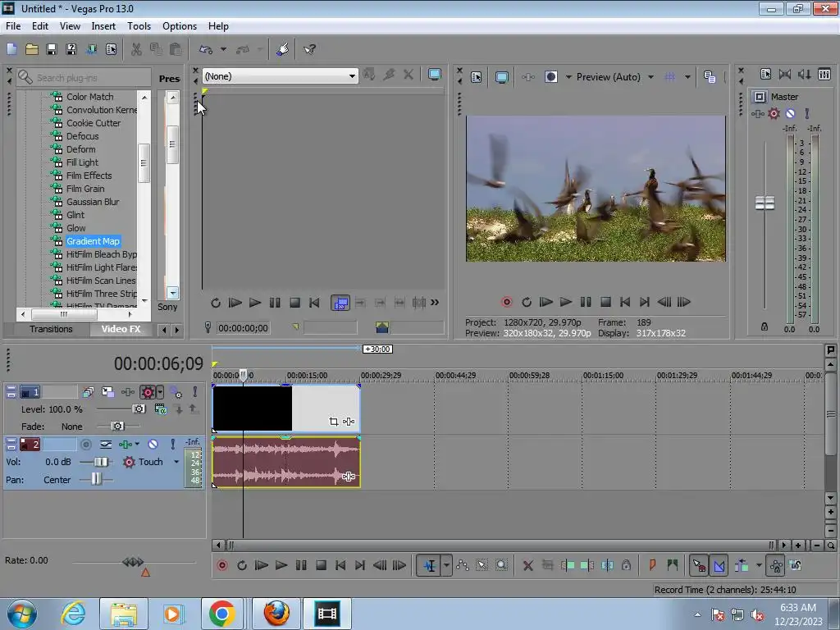Select the Film Grain plug-in
Screen dimensions: 840x630
click(x=85, y=189)
